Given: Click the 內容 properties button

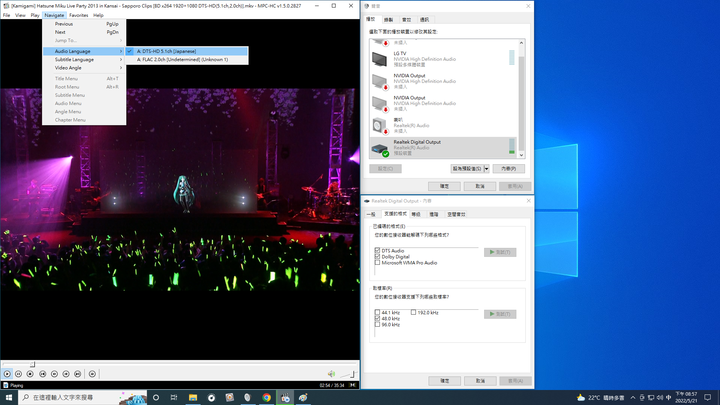Looking at the screenshot, I should [508, 169].
